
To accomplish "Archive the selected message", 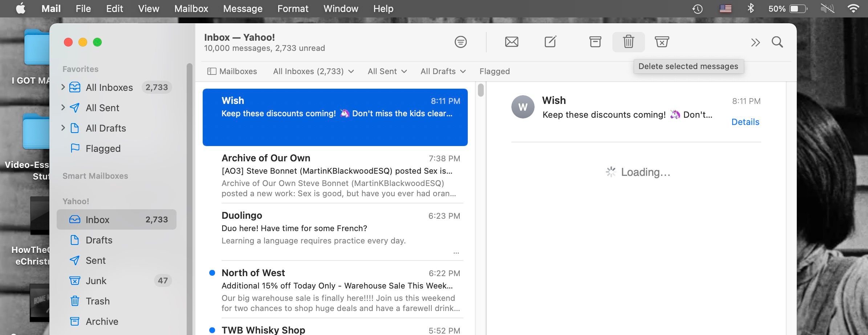I will (595, 42).
